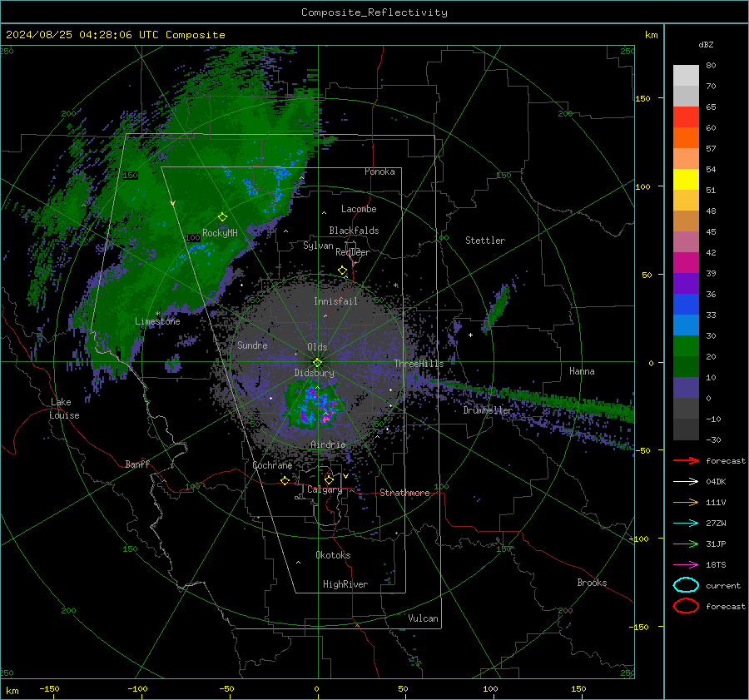Viewport: 749px width, 700px height.
Task: Click the yellow diamond marker above Calgary
Action: (329, 479)
